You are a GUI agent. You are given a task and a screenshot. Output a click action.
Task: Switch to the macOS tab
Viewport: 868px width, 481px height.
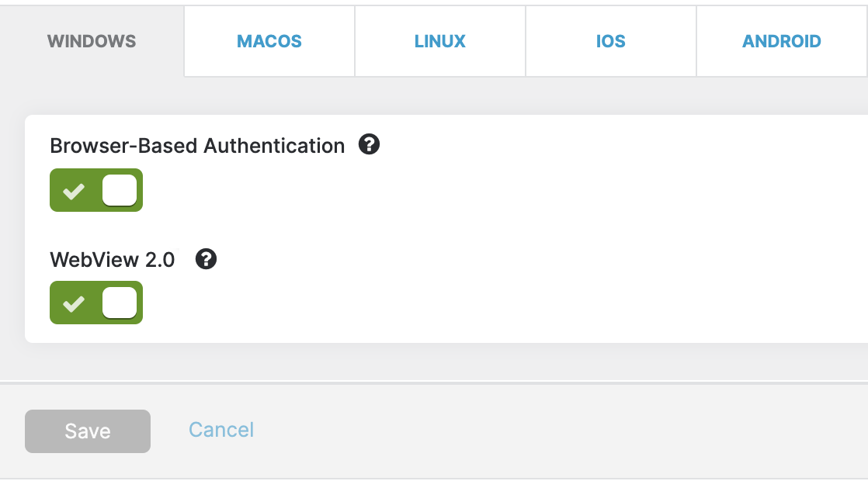[269, 41]
